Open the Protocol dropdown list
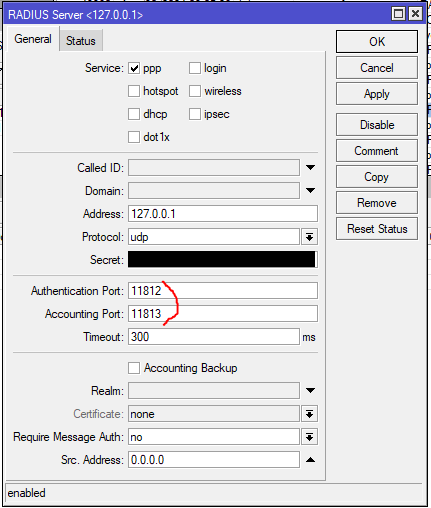The width and height of the screenshot is (431, 508). (x=309, y=237)
